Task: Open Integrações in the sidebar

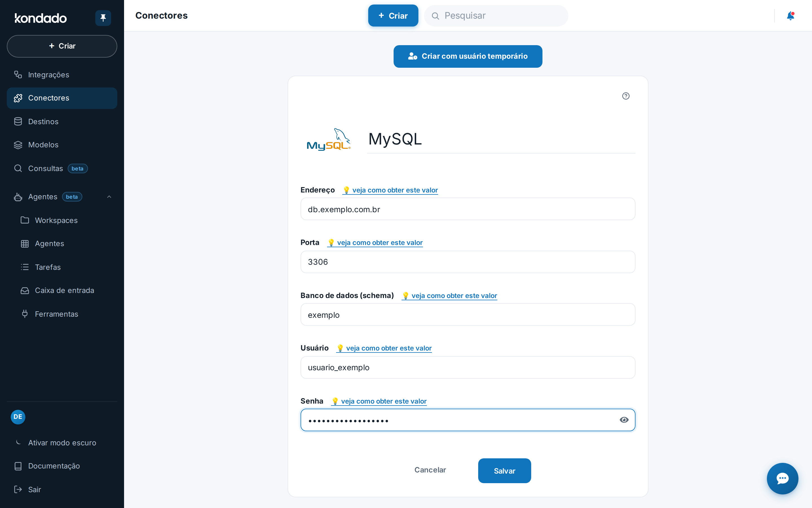Action: tap(62, 75)
